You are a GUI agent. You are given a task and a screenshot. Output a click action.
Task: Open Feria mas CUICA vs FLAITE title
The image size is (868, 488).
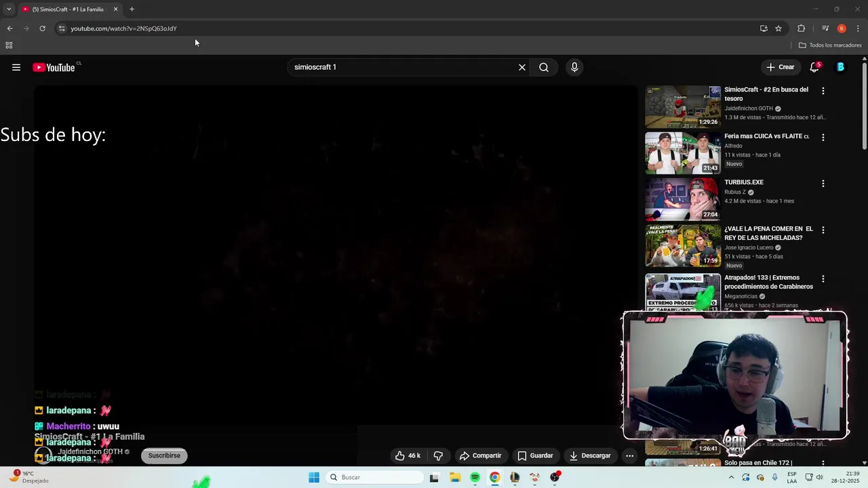[x=766, y=136]
